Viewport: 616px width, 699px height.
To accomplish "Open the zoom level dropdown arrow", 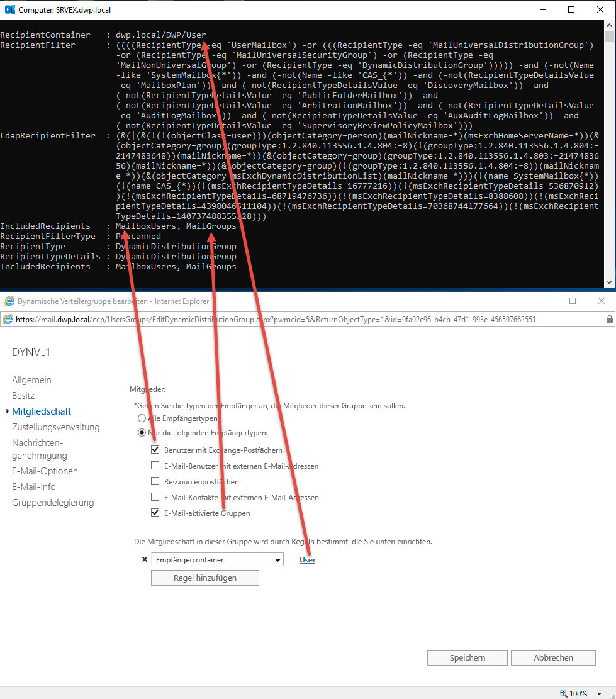I will point(600,693).
